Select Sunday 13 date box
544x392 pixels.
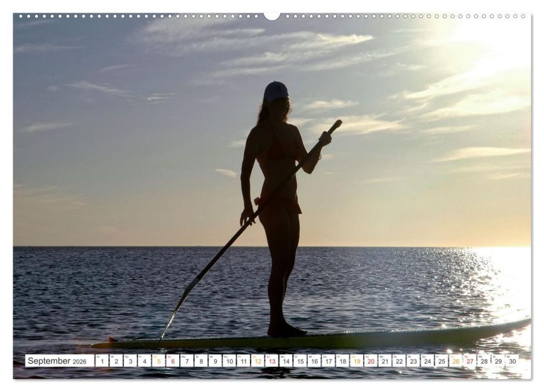(x=272, y=361)
